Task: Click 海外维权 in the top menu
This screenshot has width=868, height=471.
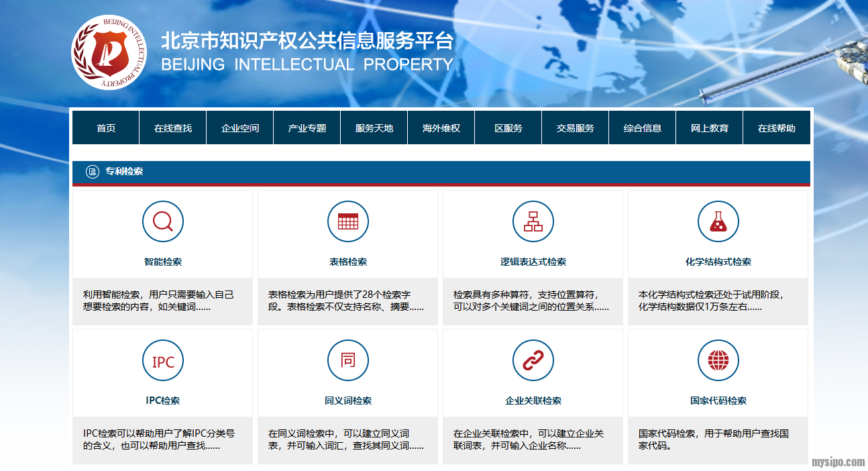Action: (441, 128)
